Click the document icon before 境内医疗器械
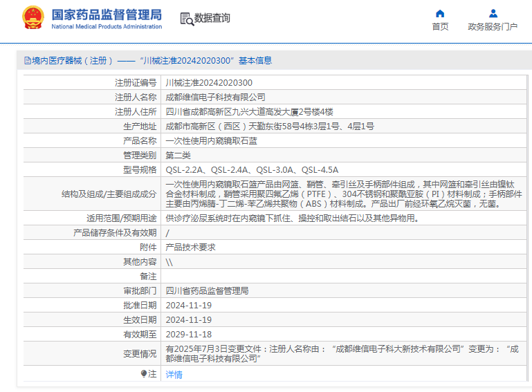 [28, 61]
